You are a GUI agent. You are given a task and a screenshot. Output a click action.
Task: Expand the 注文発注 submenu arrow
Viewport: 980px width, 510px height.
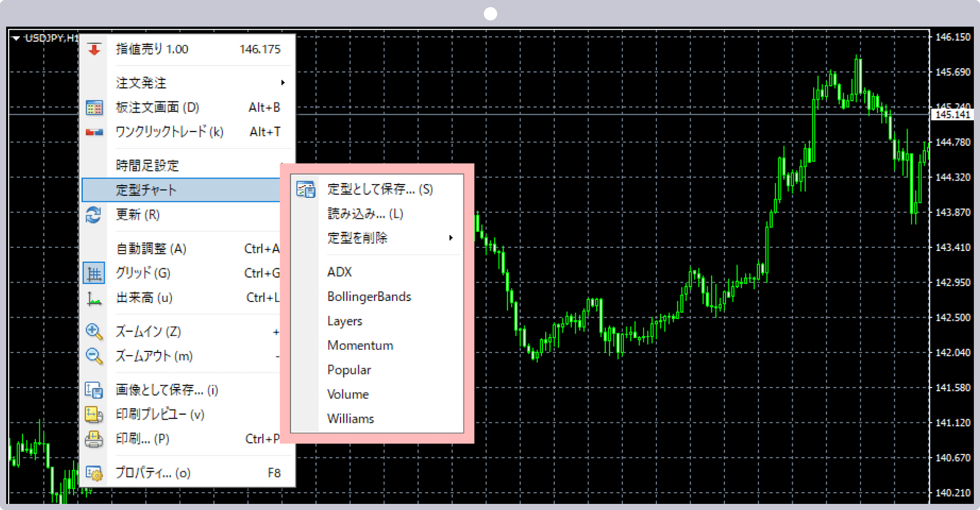(x=283, y=83)
